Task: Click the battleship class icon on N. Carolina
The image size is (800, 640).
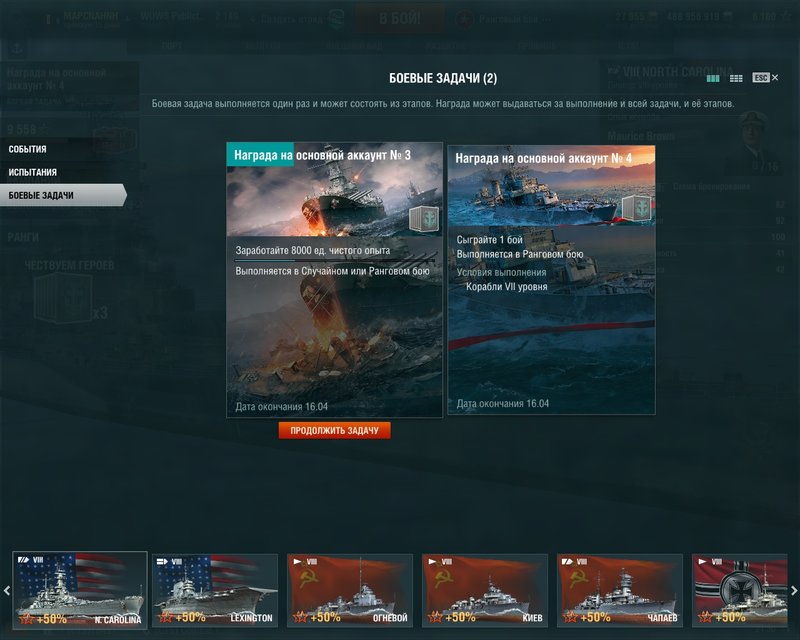Action: 23,560
